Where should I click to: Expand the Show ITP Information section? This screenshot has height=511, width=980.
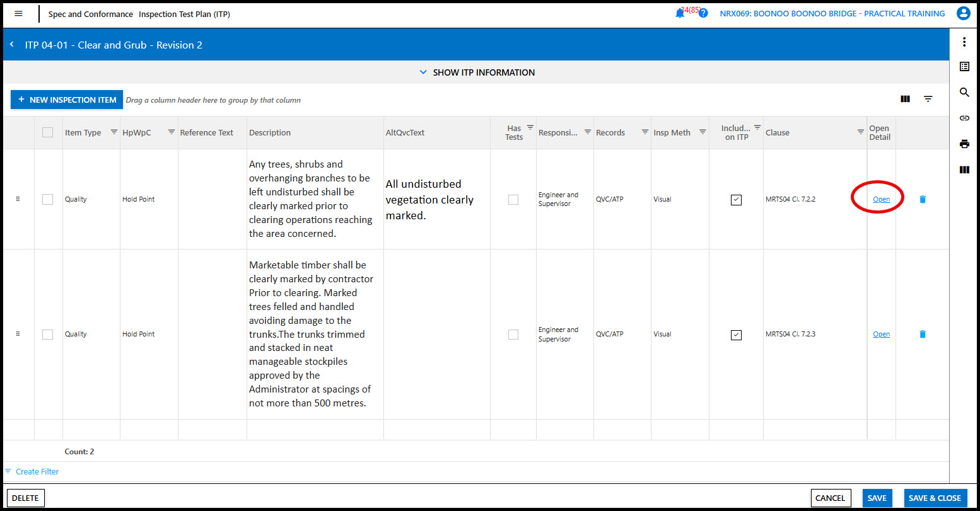(477, 72)
